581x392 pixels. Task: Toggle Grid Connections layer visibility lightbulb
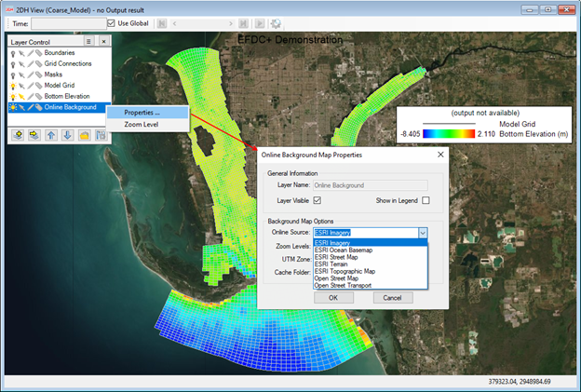pyautogui.click(x=13, y=64)
